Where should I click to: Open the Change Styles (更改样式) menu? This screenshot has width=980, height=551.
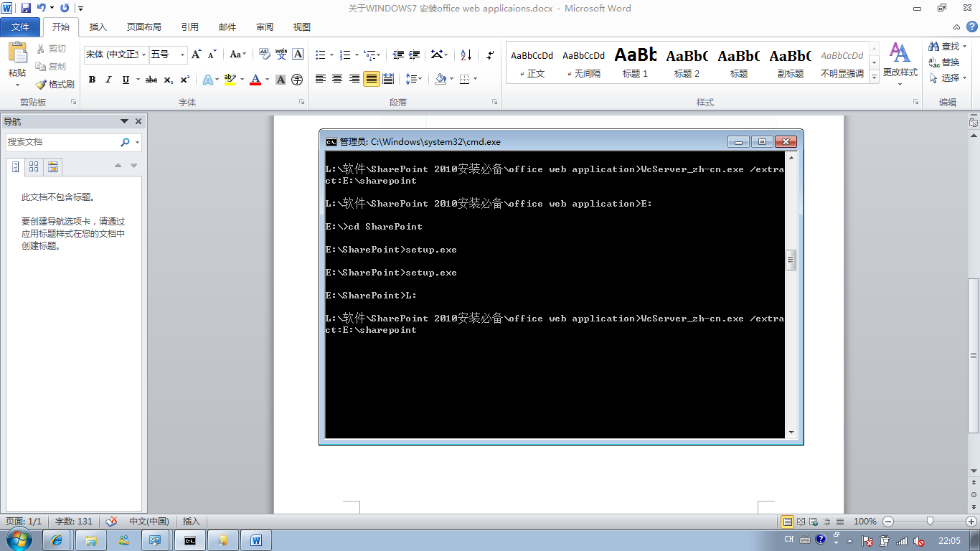tap(900, 64)
